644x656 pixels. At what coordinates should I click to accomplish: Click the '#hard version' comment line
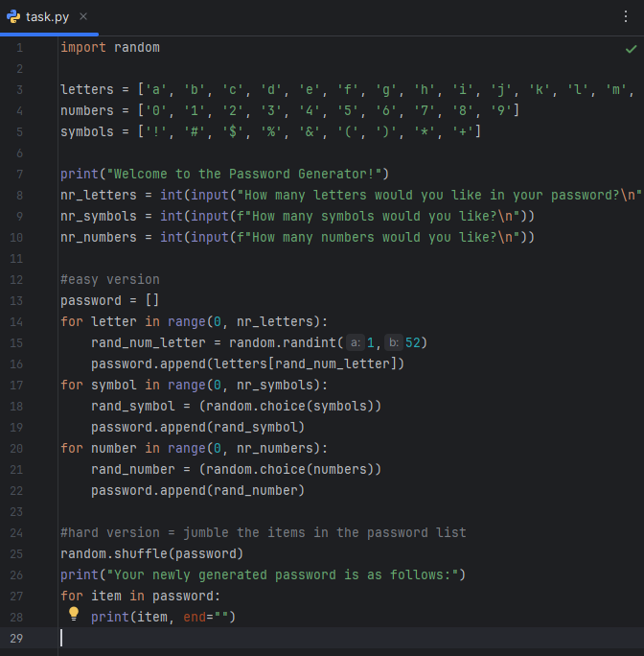(x=263, y=532)
